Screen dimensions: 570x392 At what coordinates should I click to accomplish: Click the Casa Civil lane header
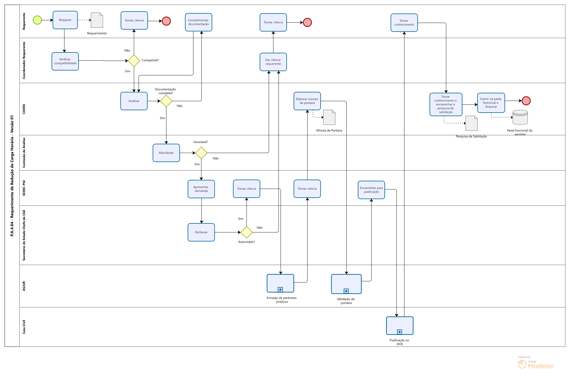(24, 327)
